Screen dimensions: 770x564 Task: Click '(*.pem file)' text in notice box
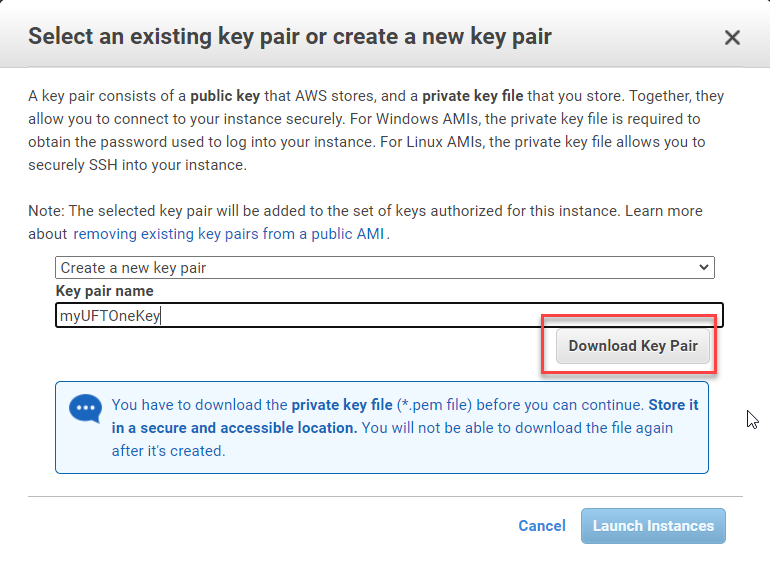(x=434, y=405)
